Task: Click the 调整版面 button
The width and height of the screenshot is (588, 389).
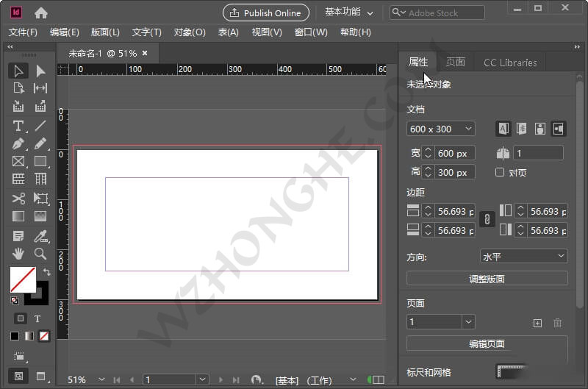Action: (x=487, y=279)
